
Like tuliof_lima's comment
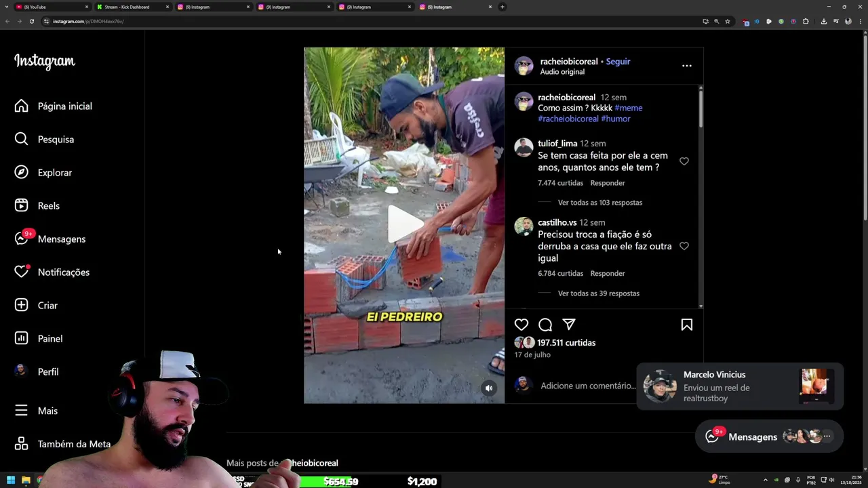pos(684,161)
